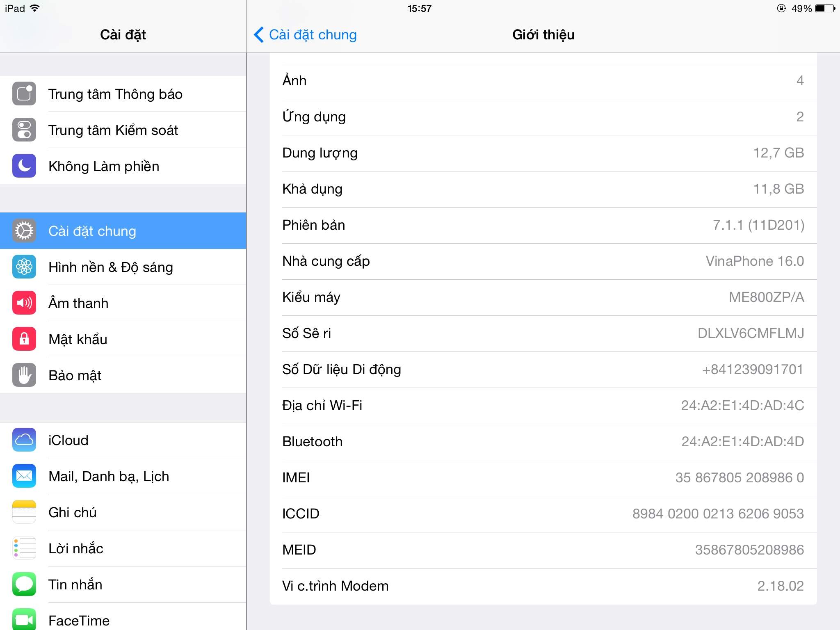Tap the MEID number row
This screenshot has width=840, height=630.
click(x=543, y=550)
